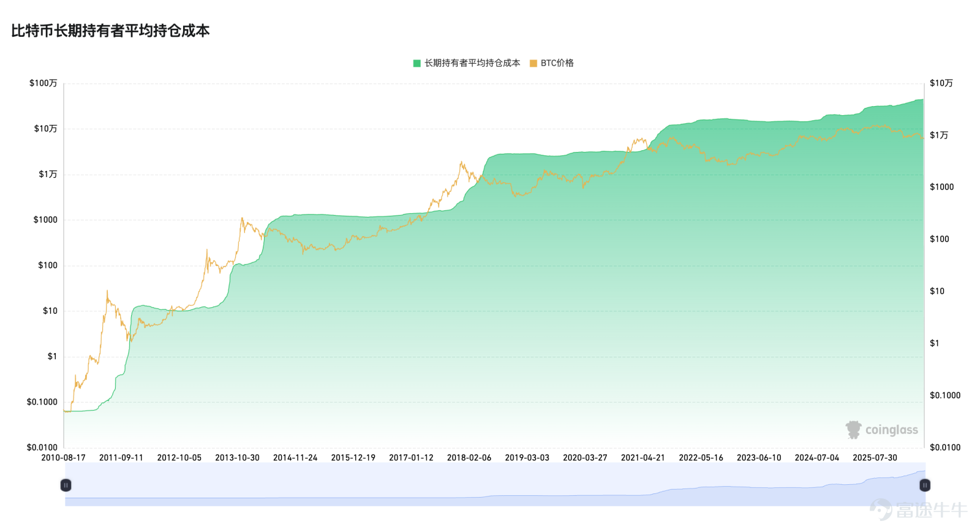The height and width of the screenshot is (532, 980).
Task: Click the right axis label $1万
Action: coord(939,135)
